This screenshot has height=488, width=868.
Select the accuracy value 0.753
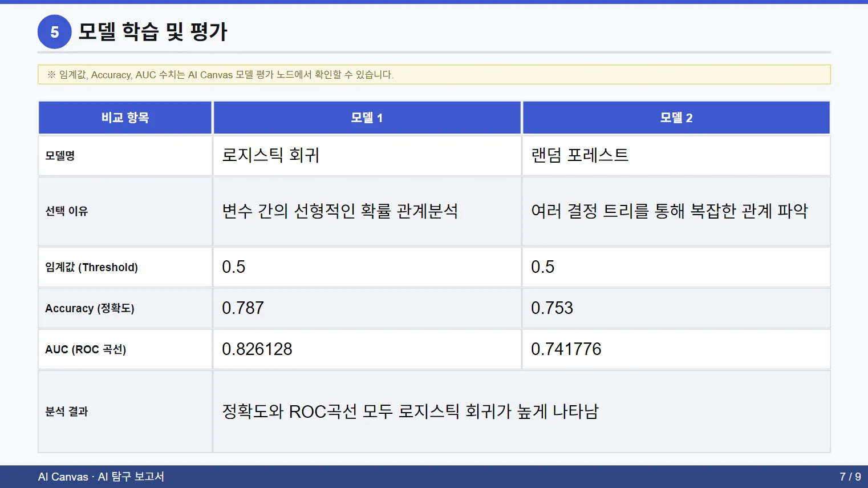coord(552,308)
